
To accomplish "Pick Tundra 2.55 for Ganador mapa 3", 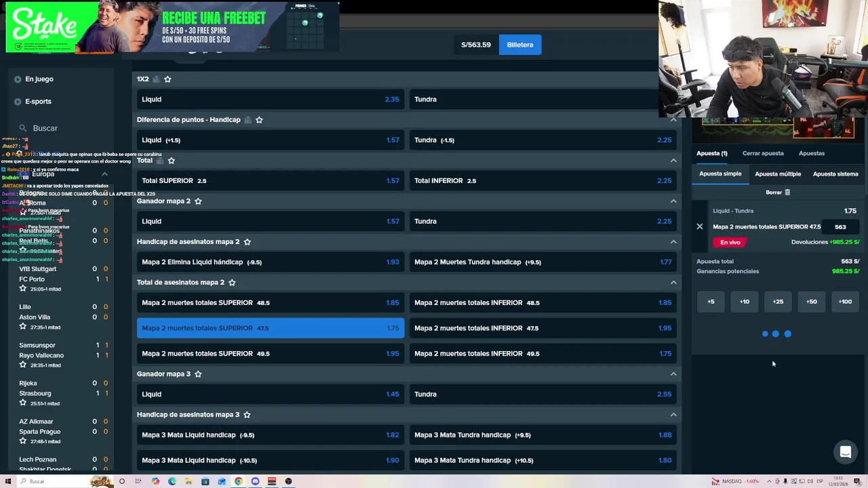I will tap(542, 394).
